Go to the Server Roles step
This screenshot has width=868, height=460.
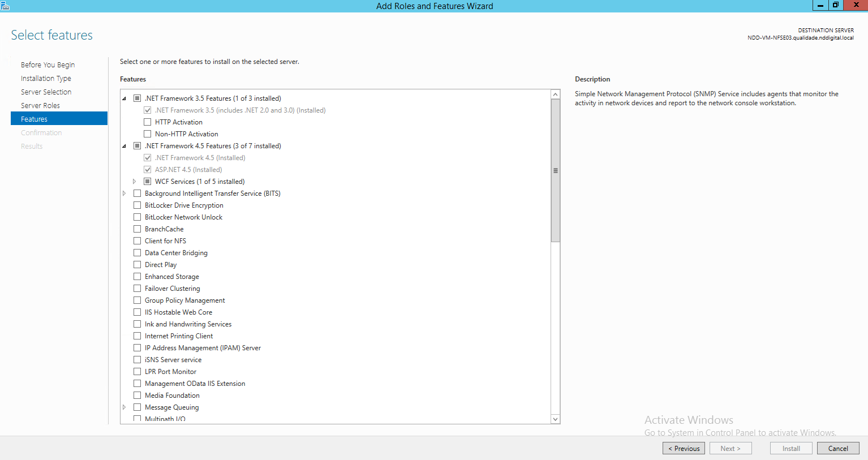(x=40, y=105)
